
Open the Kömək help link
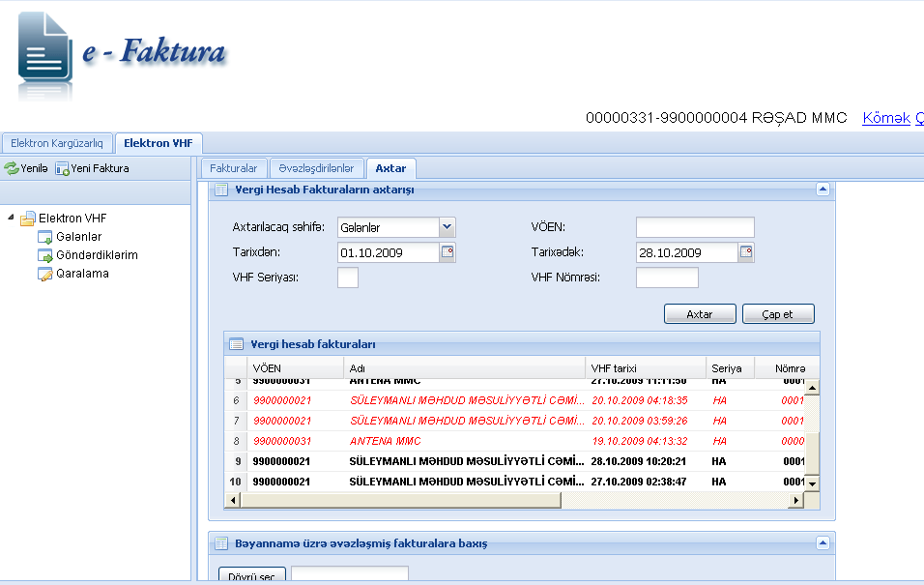pos(886,118)
